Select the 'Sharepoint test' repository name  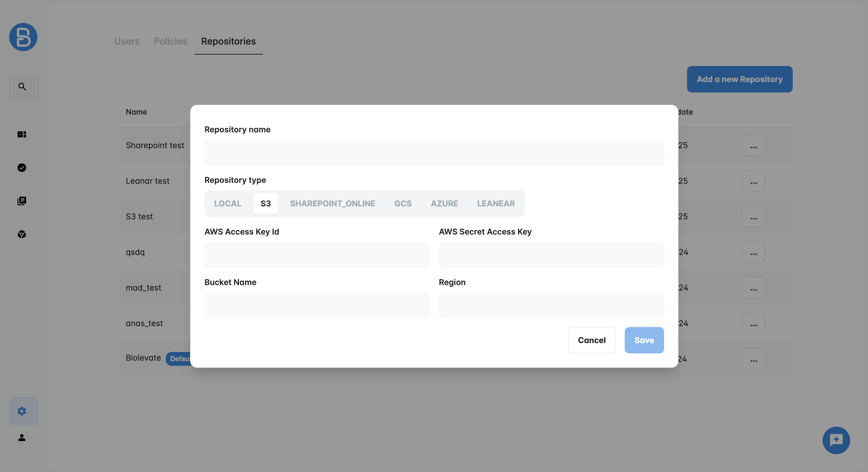click(155, 145)
